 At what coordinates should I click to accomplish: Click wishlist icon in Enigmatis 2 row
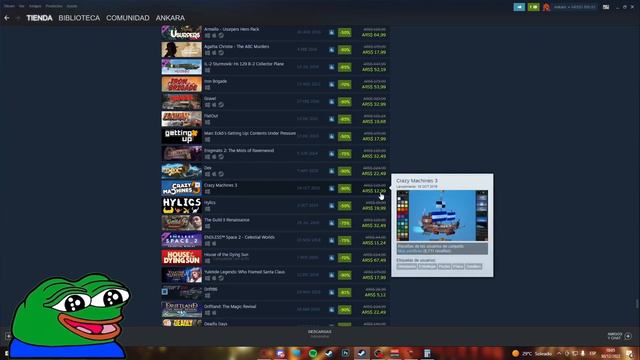[331, 154]
